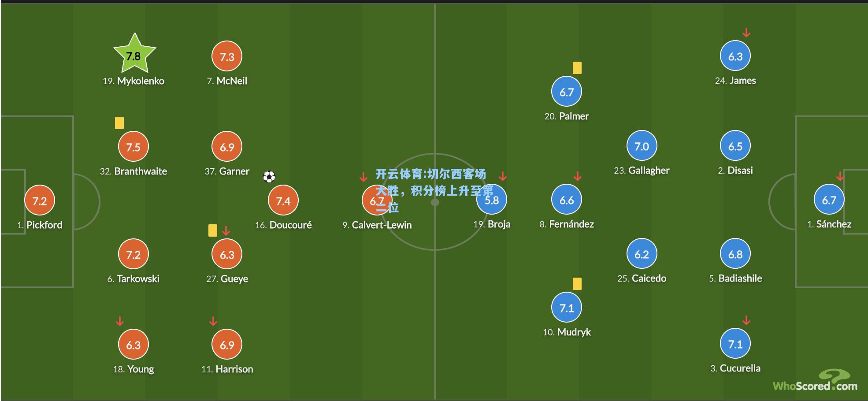
Task: Click Gallagher's 7.0 rating circle
Action: pos(642,146)
